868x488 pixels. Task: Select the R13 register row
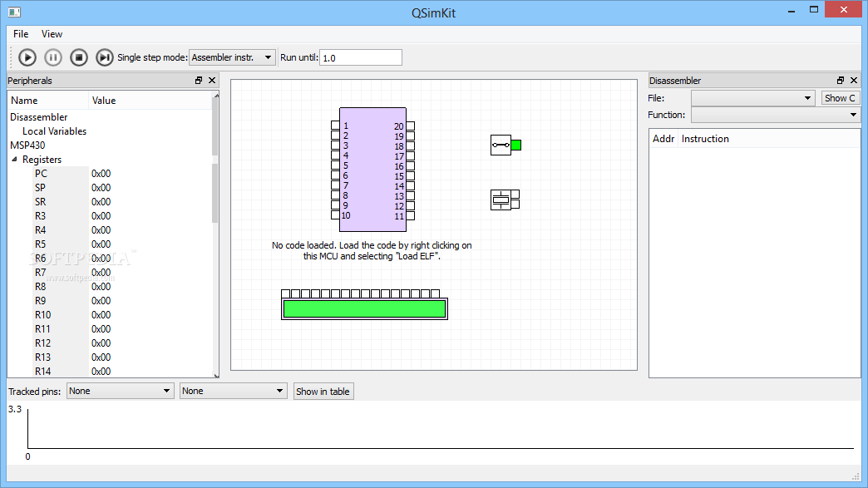click(110, 357)
